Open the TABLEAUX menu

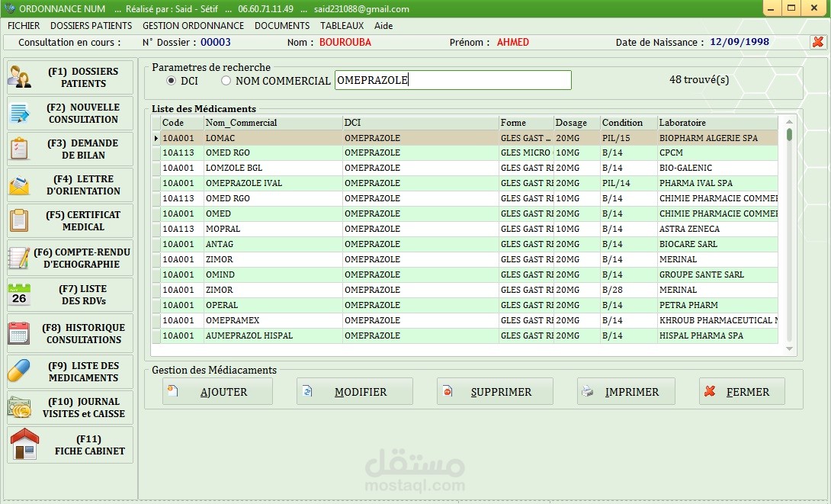(342, 25)
